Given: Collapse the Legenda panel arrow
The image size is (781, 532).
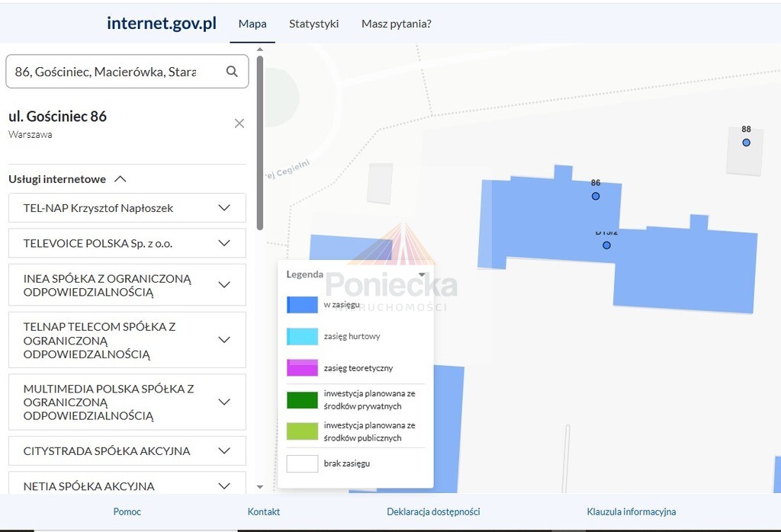Looking at the screenshot, I should click(422, 274).
